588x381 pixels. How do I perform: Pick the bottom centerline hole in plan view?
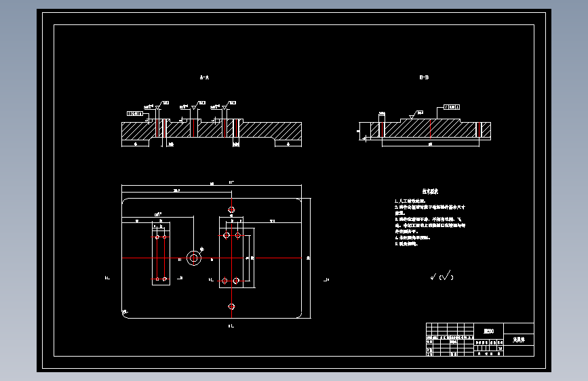pos(231,306)
